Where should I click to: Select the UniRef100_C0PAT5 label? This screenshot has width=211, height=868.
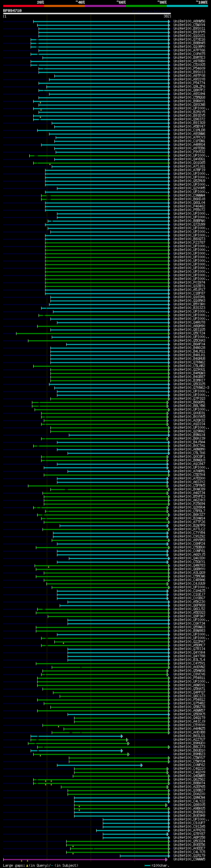[x=189, y=54]
